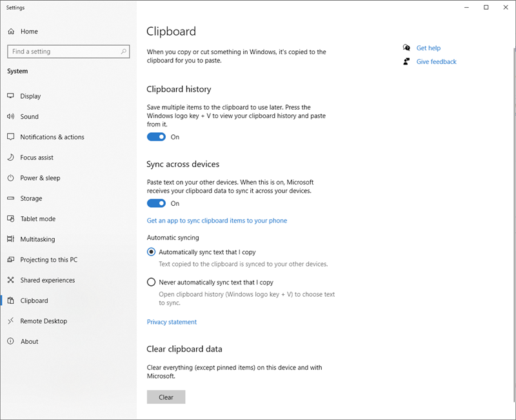Click the Power & sleep icon

(x=11, y=178)
